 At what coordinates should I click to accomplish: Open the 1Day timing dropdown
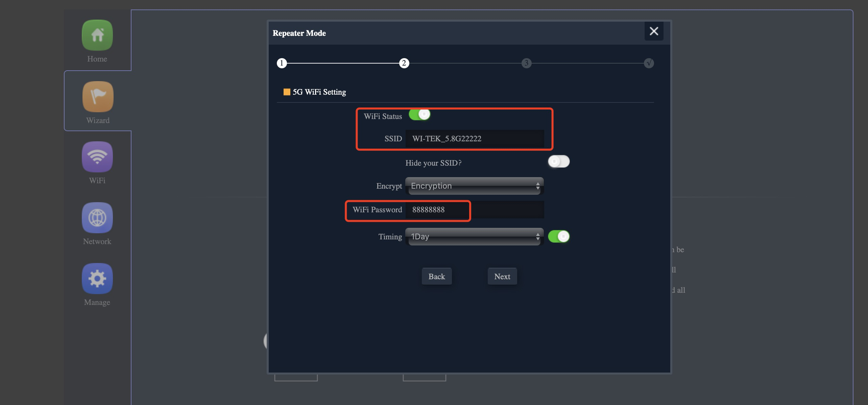pos(474,237)
